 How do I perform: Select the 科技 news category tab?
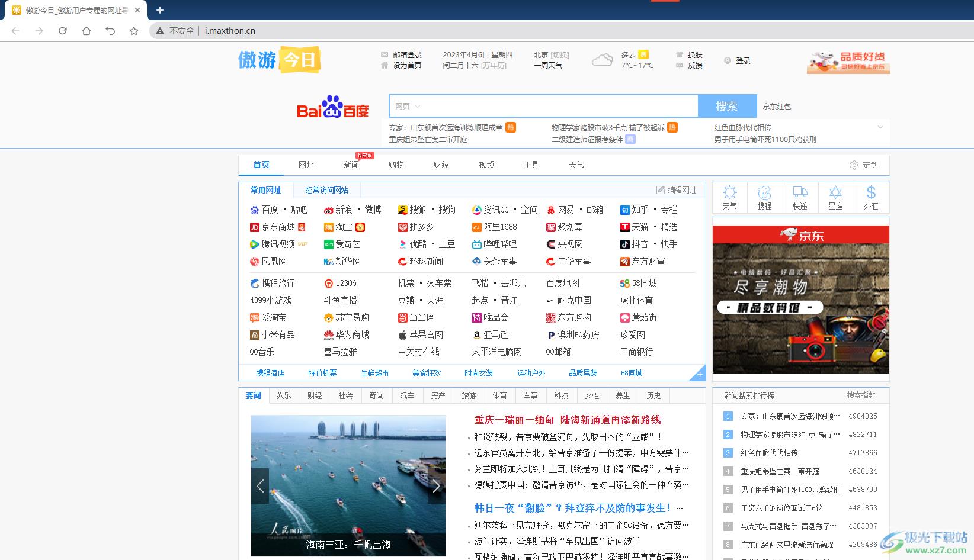click(562, 395)
